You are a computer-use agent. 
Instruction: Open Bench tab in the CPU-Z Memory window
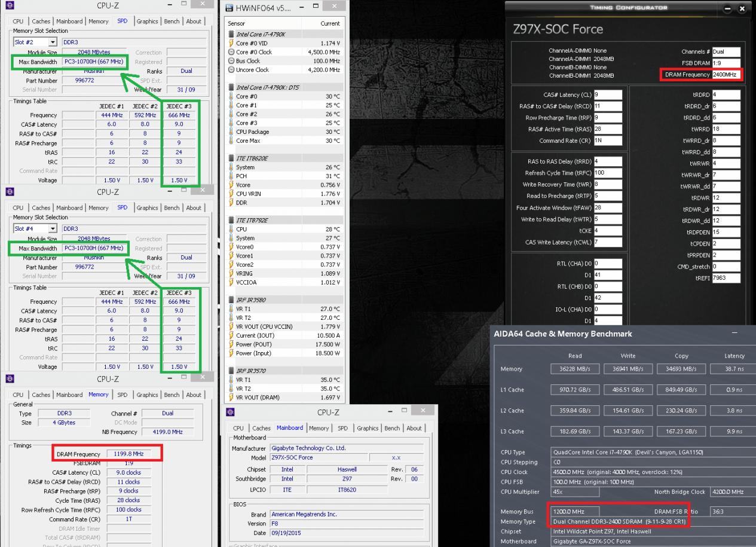coord(172,395)
